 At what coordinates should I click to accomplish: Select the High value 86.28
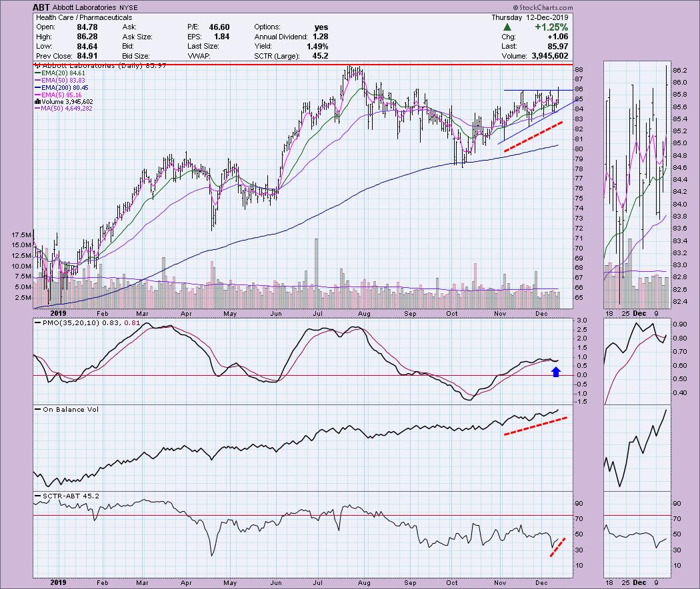click(x=87, y=37)
